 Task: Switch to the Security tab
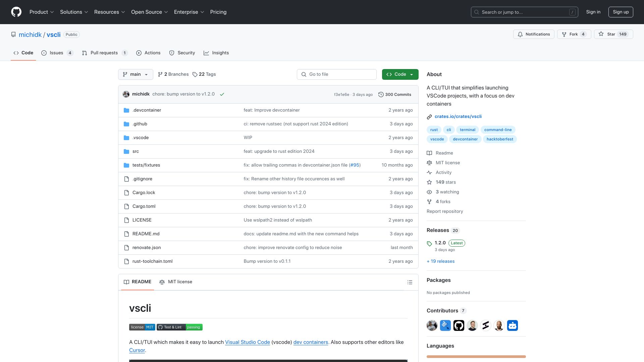[x=182, y=53]
